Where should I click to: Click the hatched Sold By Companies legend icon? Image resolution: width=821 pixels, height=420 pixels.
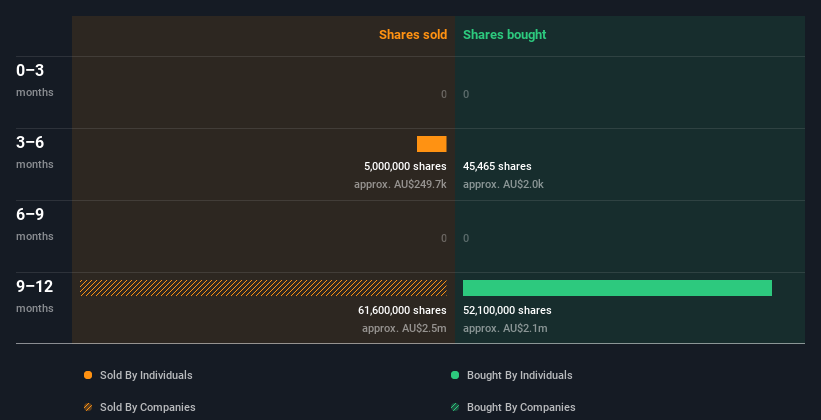(x=88, y=407)
